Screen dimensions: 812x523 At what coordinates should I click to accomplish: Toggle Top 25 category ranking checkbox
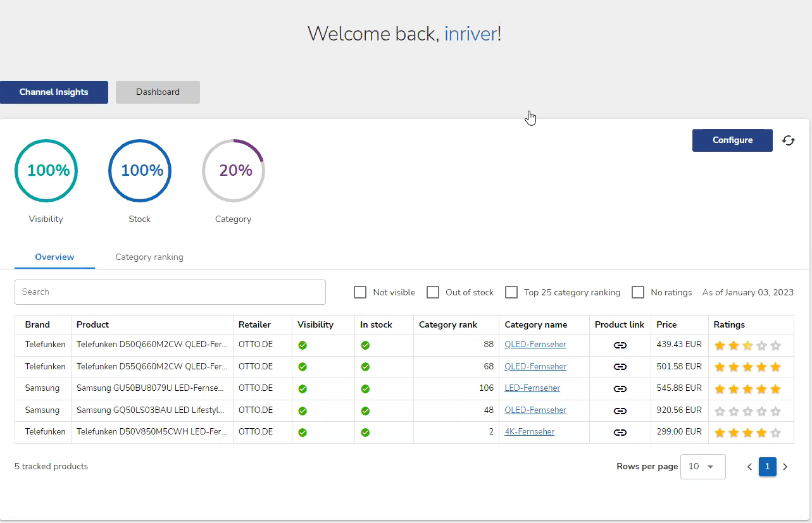click(511, 292)
